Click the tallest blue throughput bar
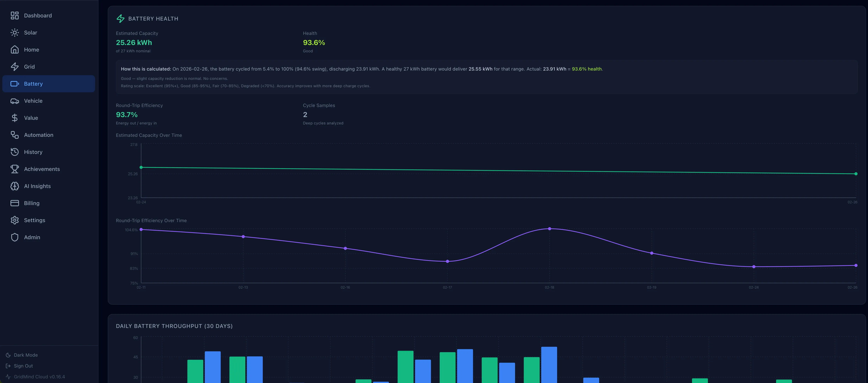Image resolution: width=868 pixels, height=383 pixels. click(x=549, y=365)
